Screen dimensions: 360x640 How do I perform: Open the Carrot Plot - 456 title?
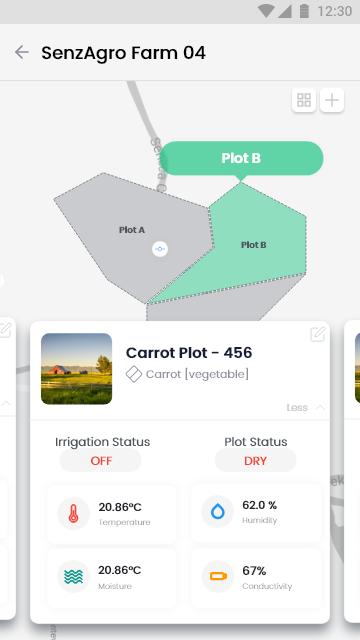click(189, 353)
